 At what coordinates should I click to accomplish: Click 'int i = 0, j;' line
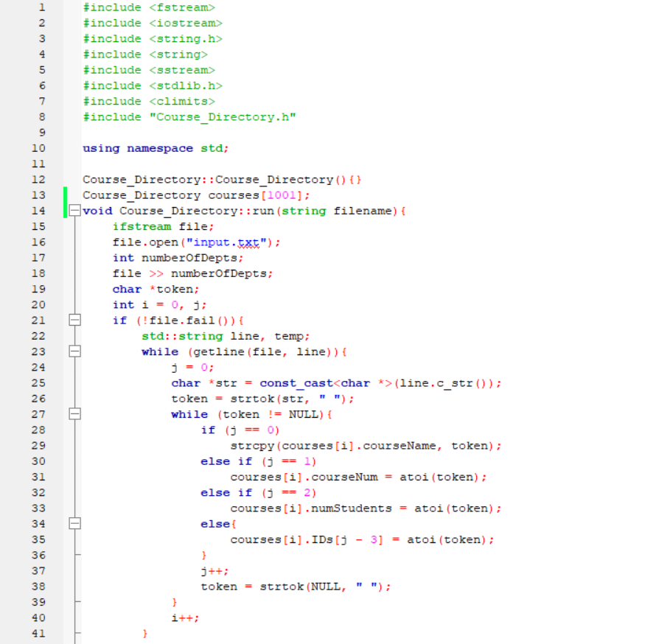click(x=159, y=305)
